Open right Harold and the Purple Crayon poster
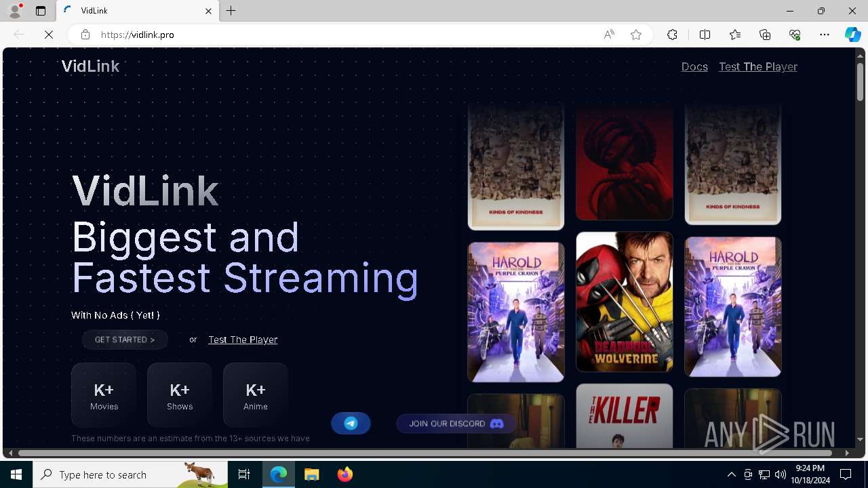The width and height of the screenshot is (868, 488). point(733,306)
